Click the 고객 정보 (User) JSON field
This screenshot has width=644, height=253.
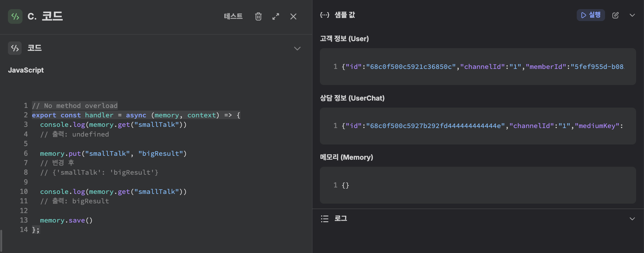coord(478,66)
